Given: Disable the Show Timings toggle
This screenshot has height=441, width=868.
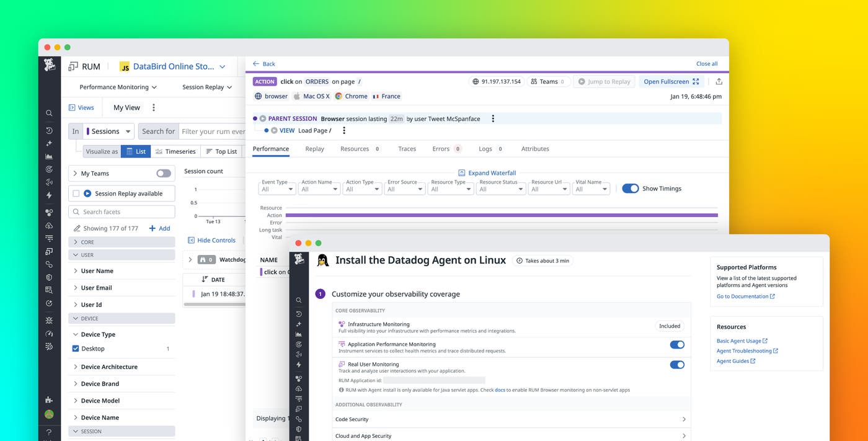Looking at the screenshot, I should pos(630,189).
